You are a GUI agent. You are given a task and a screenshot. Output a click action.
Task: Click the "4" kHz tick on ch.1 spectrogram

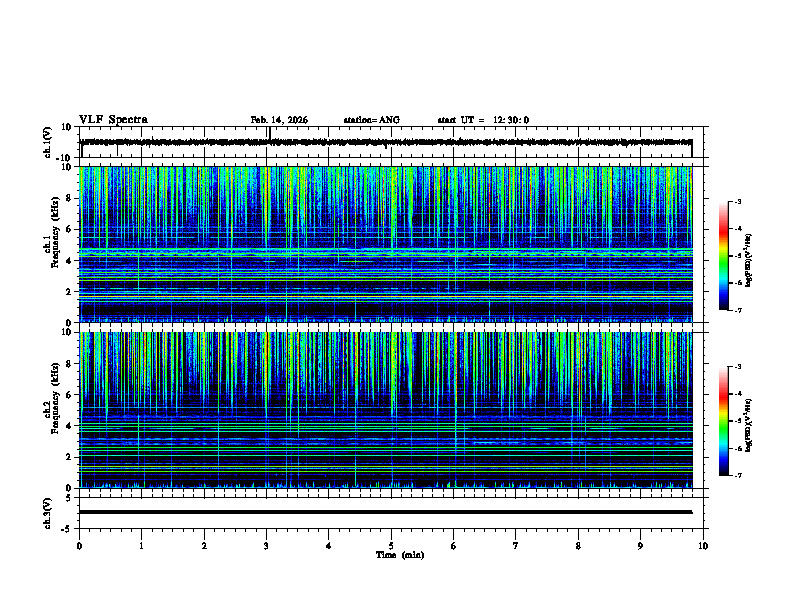point(70,261)
